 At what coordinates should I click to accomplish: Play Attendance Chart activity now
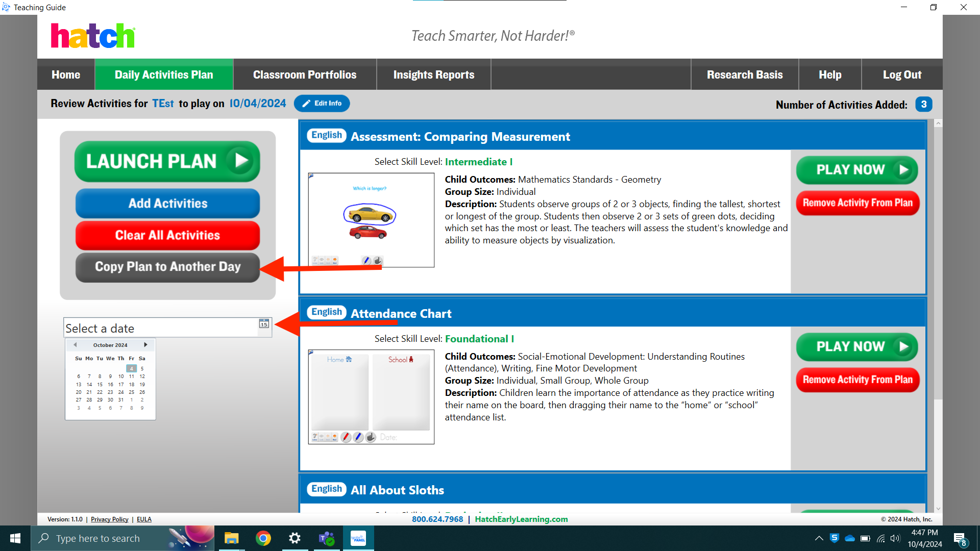[x=857, y=347]
